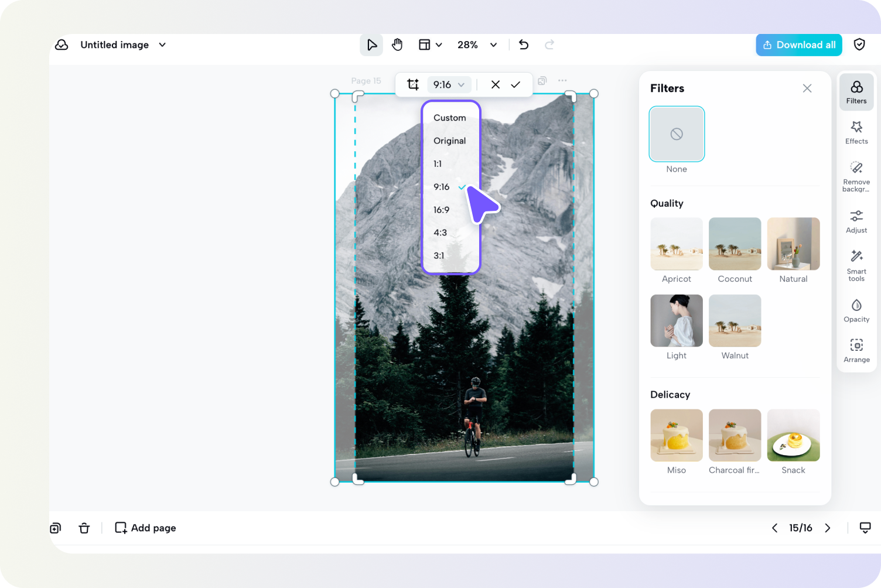Confirm the crop with the checkmark
The height and width of the screenshot is (588, 881).
click(515, 84)
